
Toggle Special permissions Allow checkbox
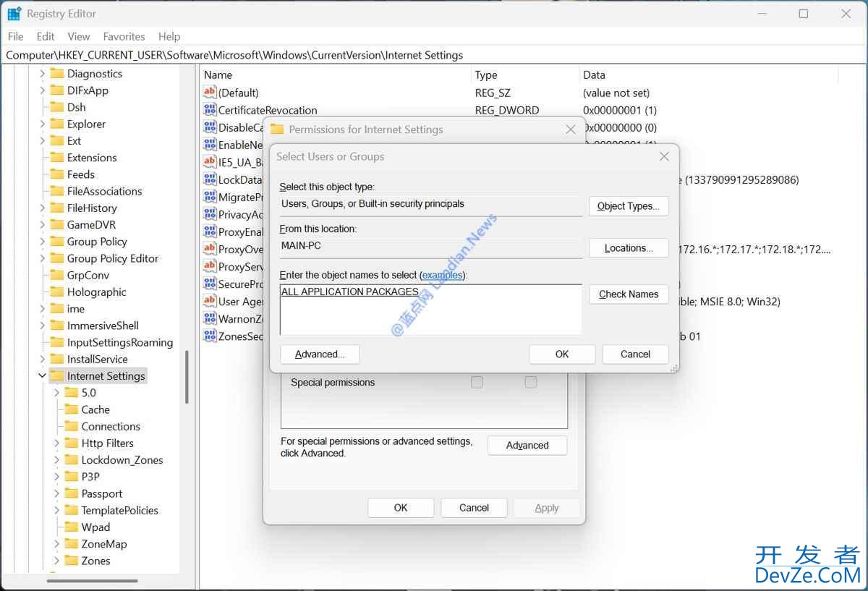pyautogui.click(x=477, y=382)
